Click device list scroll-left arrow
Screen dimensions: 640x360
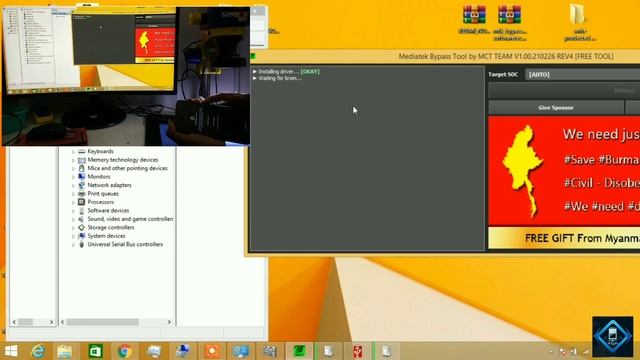point(62,322)
